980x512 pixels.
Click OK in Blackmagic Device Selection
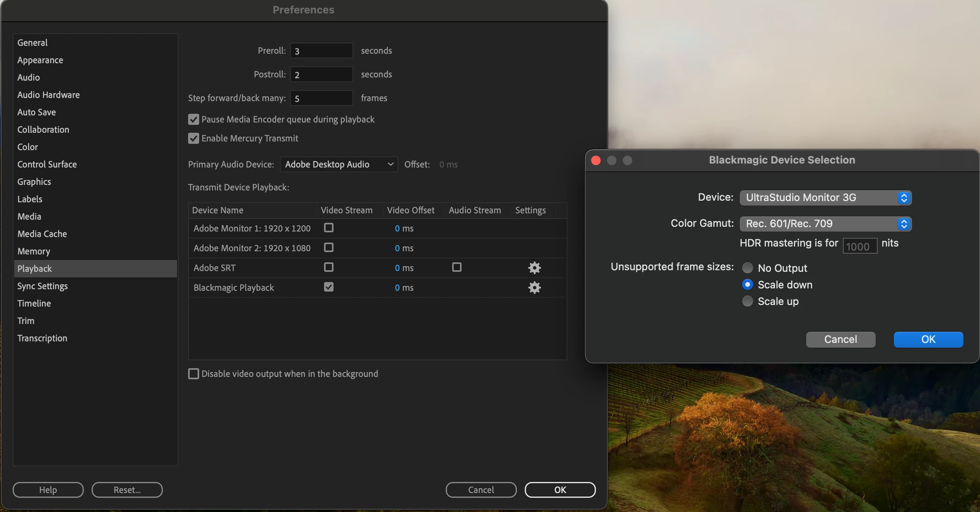click(x=928, y=339)
